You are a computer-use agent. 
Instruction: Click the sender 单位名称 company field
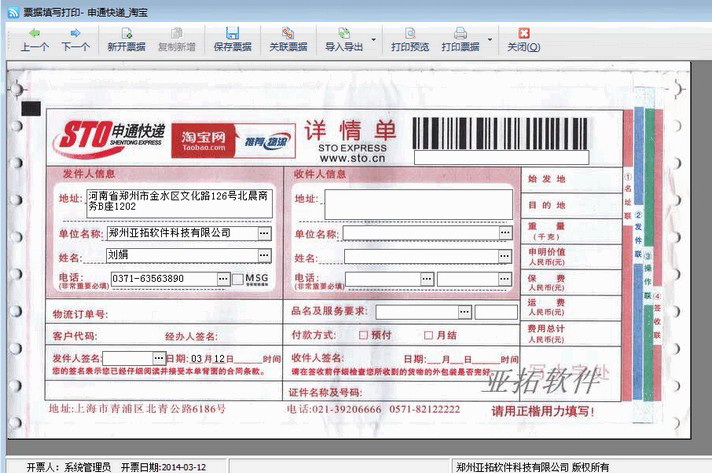182,233
